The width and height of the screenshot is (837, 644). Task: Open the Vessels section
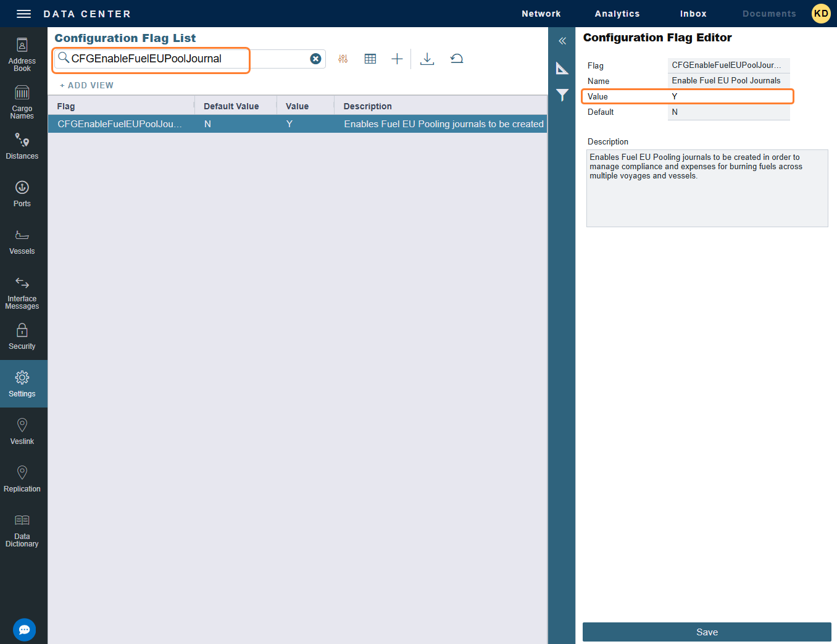pyautogui.click(x=22, y=241)
